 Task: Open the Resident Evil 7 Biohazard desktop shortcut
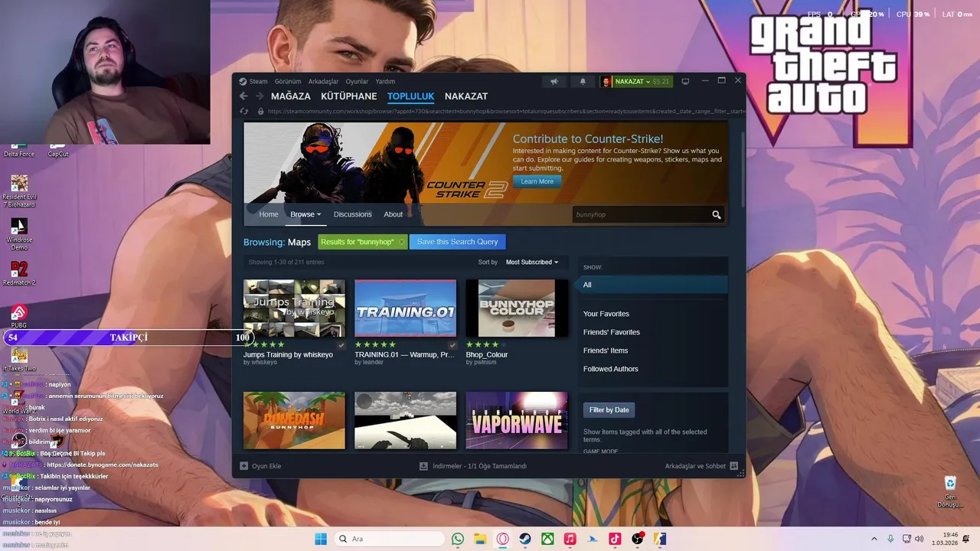(x=19, y=191)
